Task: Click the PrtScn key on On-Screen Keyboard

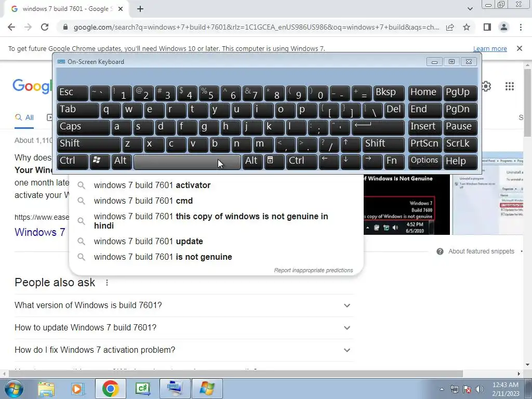Action: pyautogui.click(x=425, y=144)
